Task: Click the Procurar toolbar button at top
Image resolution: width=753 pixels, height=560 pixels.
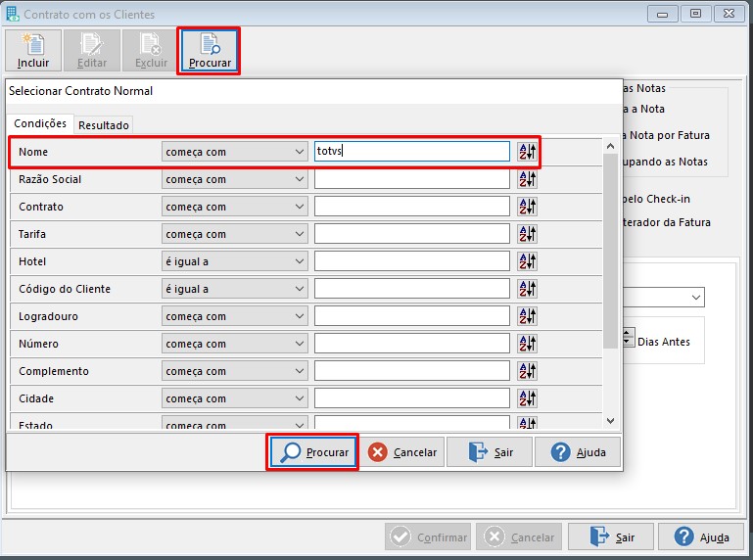Action: 210,51
